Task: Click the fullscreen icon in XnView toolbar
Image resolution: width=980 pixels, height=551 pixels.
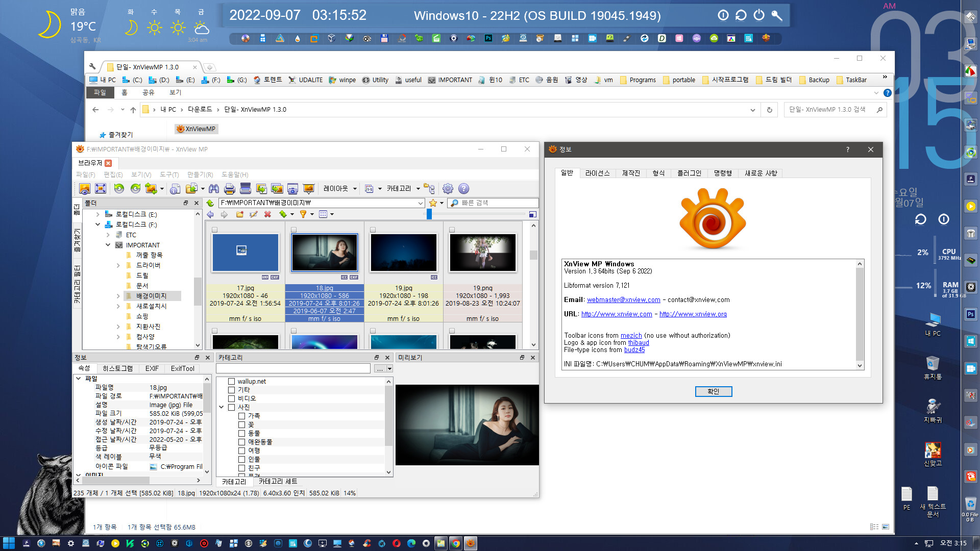Action: click(x=101, y=189)
